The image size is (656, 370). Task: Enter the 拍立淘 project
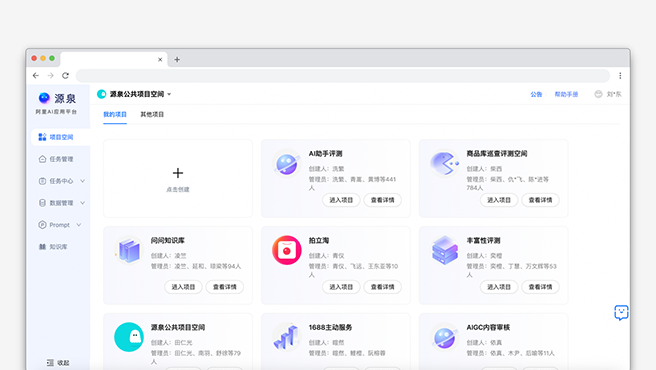341,287
